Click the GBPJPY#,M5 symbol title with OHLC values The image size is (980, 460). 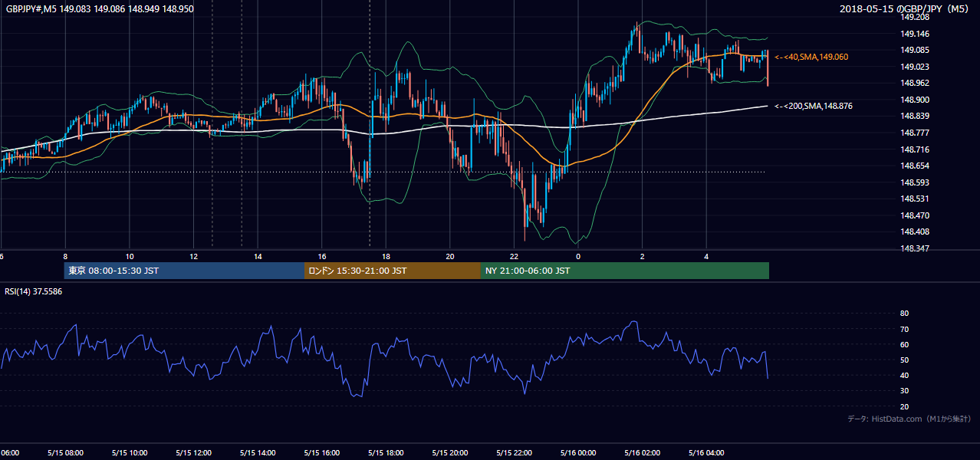(x=100, y=8)
